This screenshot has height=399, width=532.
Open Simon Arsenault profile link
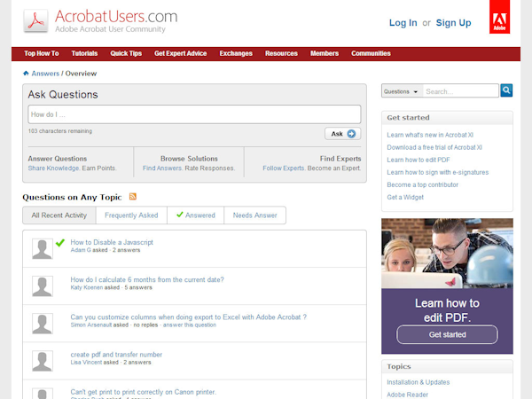click(91, 325)
